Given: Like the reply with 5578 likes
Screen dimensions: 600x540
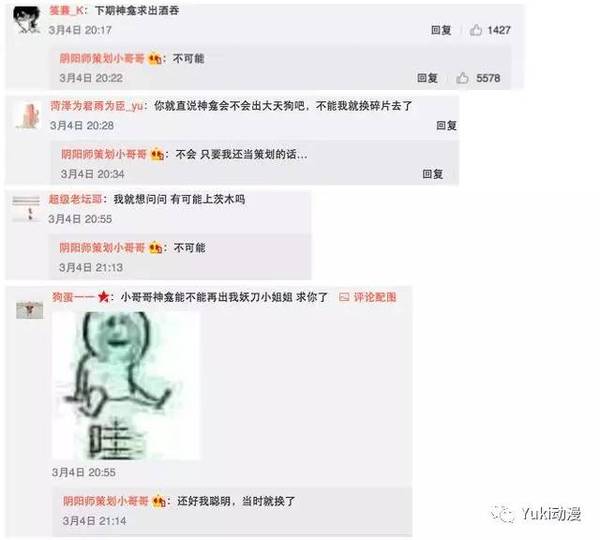Looking at the screenshot, I should pyautogui.click(x=462, y=78).
